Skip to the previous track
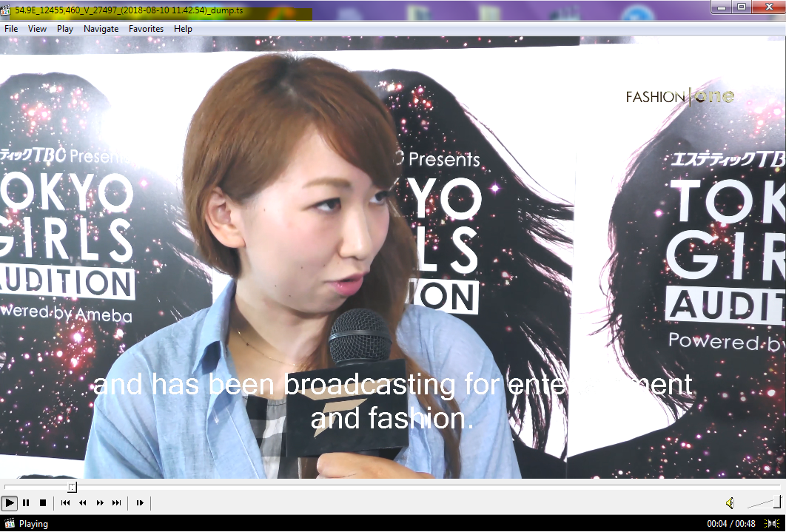Viewport: 786px width, 532px height. [x=65, y=503]
